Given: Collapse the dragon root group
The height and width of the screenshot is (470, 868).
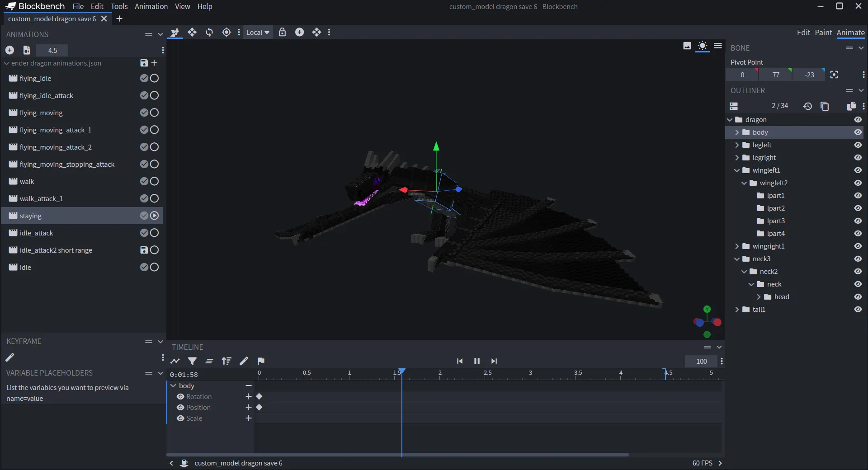Looking at the screenshot, I should 730,120.
